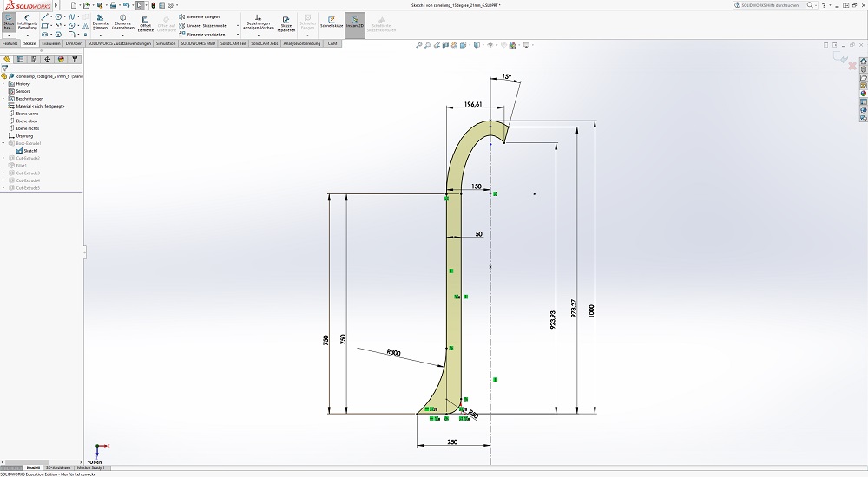Open the PropertyManager tab
This screenshot has height=477, width=868.
21,59
